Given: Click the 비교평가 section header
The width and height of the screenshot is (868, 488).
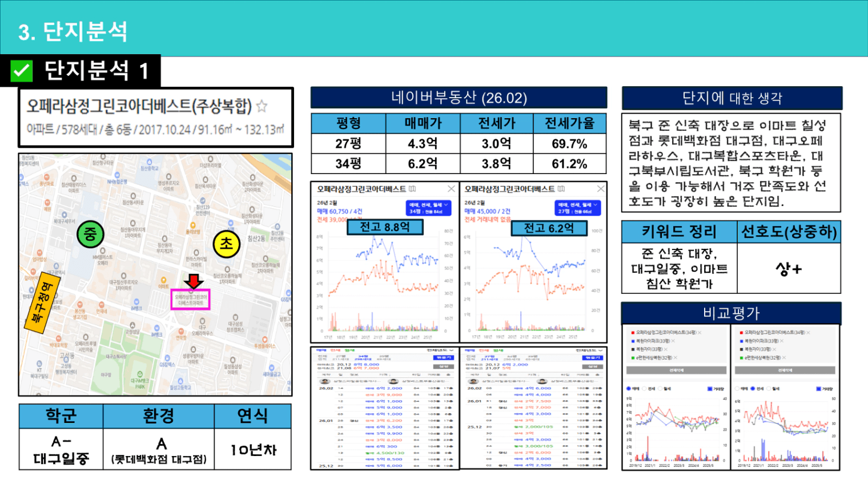Looking at the screenshot, I should pos(732,313).
